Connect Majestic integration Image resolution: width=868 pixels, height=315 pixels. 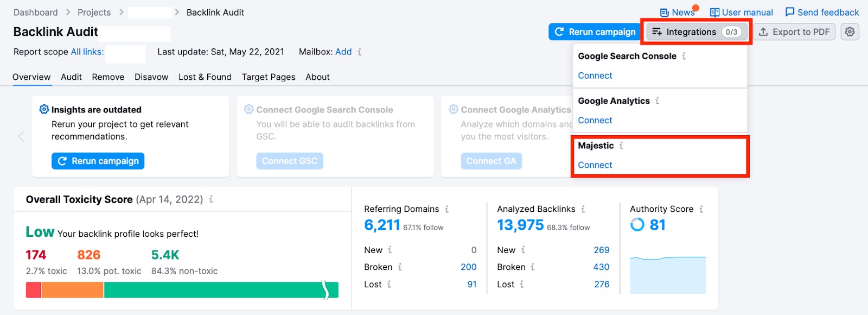[x=595, y=165]
